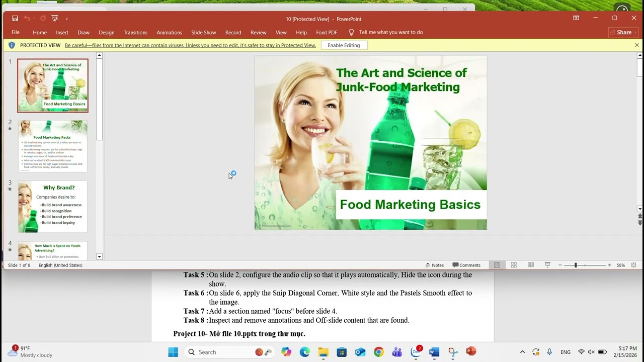Screen dimensions: 644x362
Task: Open the undo history dropdown arrow
Action: coord(34,19)
